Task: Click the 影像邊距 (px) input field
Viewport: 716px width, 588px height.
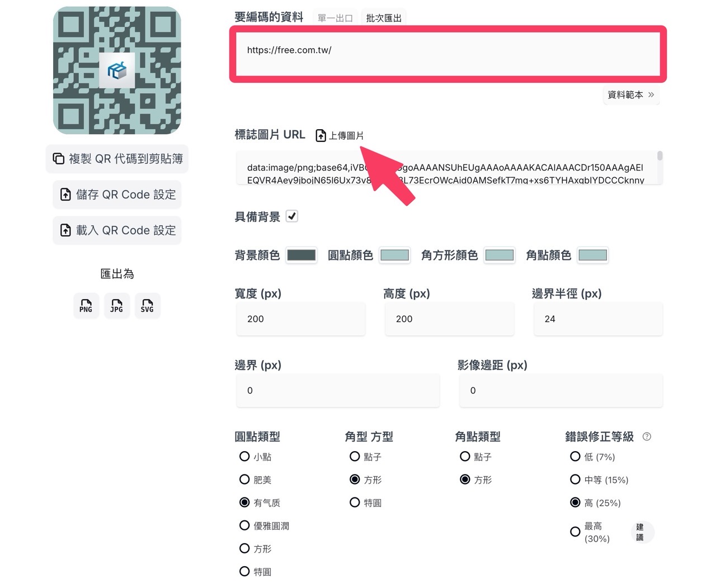Action: 561,391
